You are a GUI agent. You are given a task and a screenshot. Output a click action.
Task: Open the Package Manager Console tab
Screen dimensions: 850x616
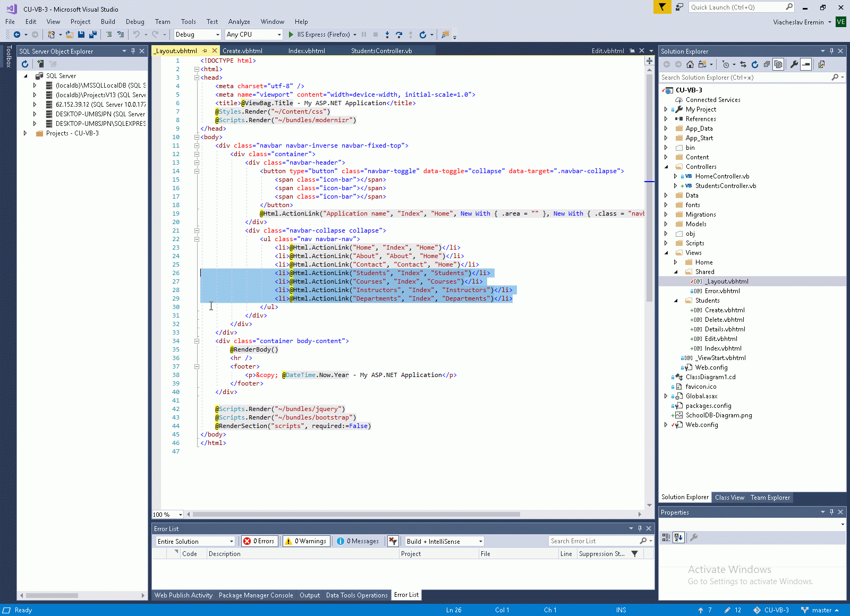point(256,595)
